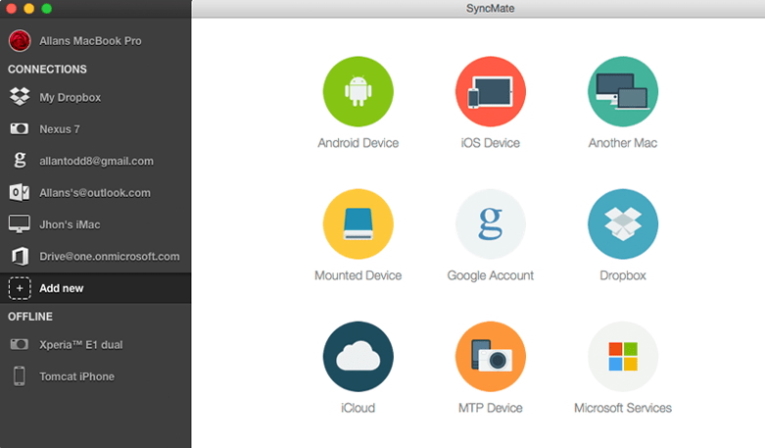The width and height of the screenshot is (765, 448).
Task: Click the Mounted Device label
Action: coord(358,275)
